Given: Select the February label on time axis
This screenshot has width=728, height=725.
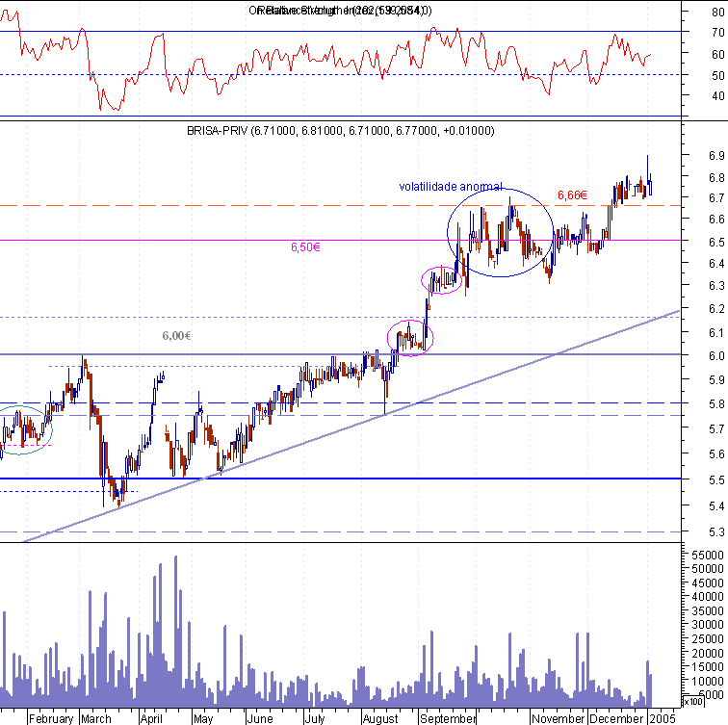Looking at the screenshot, I should click(x=51, y=718).
